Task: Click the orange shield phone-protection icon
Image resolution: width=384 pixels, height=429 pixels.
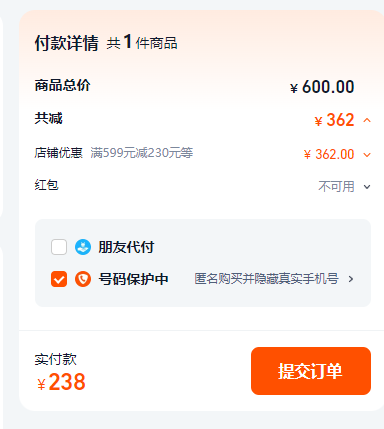Action: (x=83, y=279)
